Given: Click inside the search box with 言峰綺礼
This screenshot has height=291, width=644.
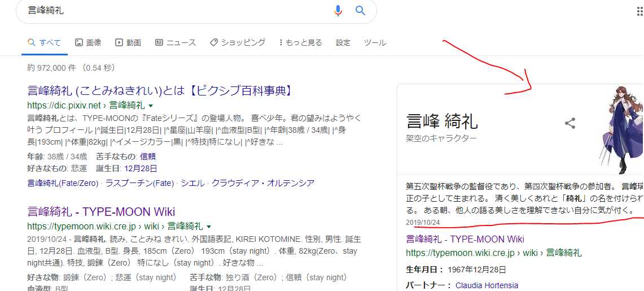Looking at the screenshot, I should [x=169, y=10].
